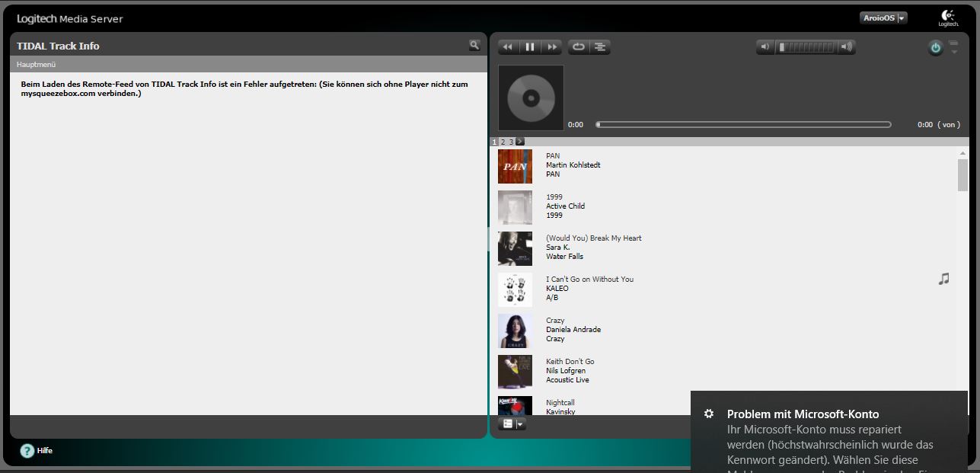
Task: Click the music note icon on the KALEO row
Action: tap(943, 279)
